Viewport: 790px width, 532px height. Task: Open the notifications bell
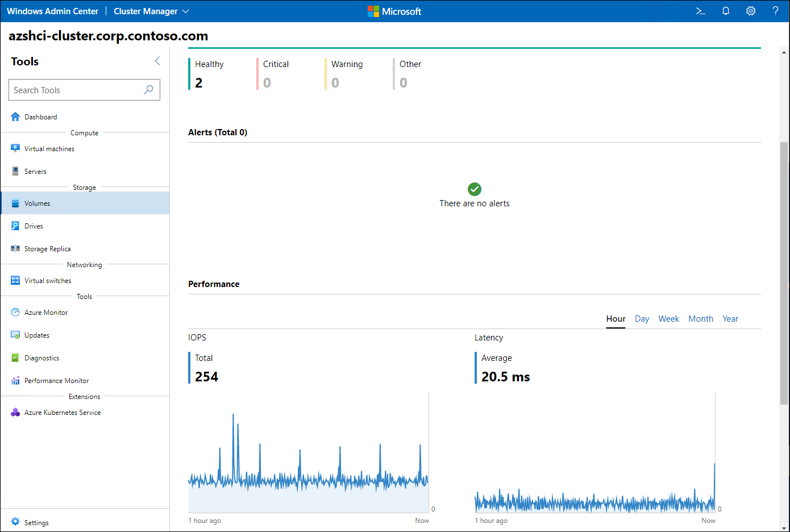coord(726,11)
